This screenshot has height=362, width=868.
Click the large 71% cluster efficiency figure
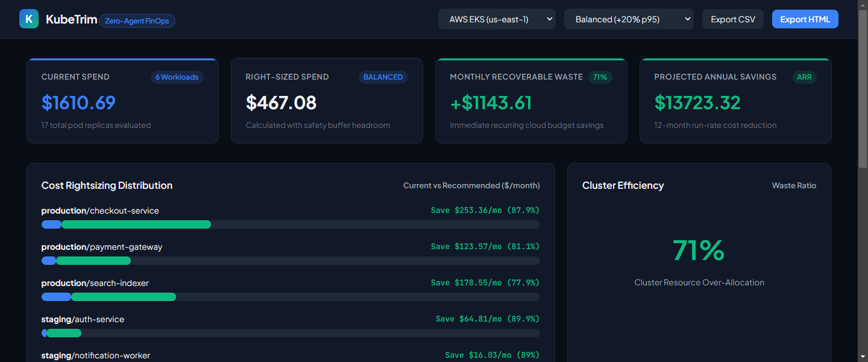pos(699,250)
